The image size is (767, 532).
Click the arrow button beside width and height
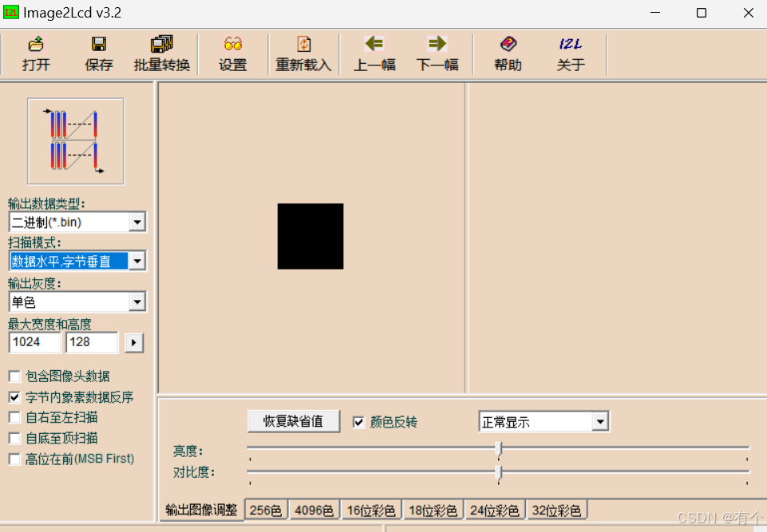click(x=134, y=343)
